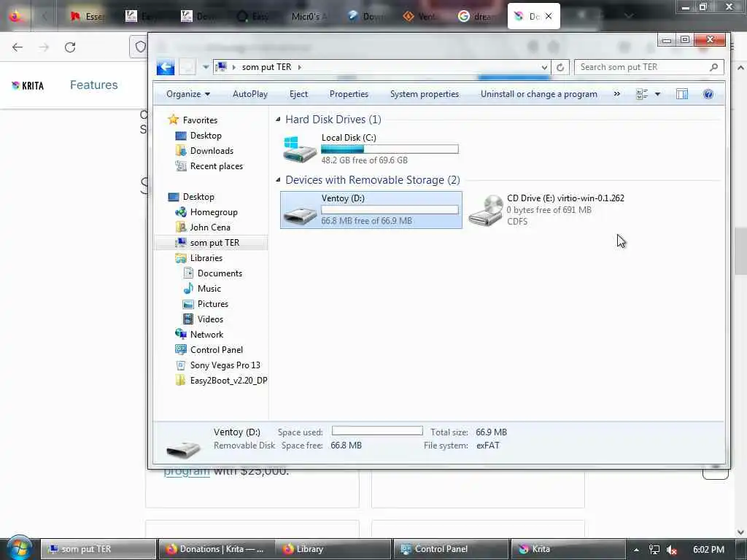This screenshot has height=560, width=747.
Task: Open Easy2Boot_v2.20_DP folder
Action: click(x=228, y=380)
